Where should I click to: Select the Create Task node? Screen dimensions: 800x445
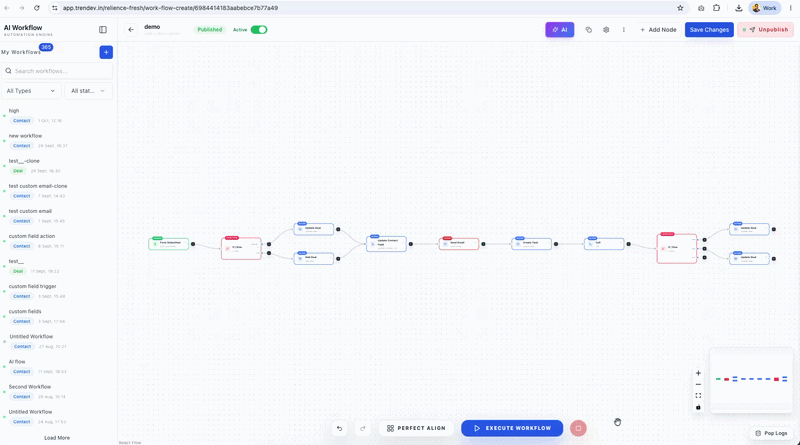pyautogui.click(x=531, y=244)
